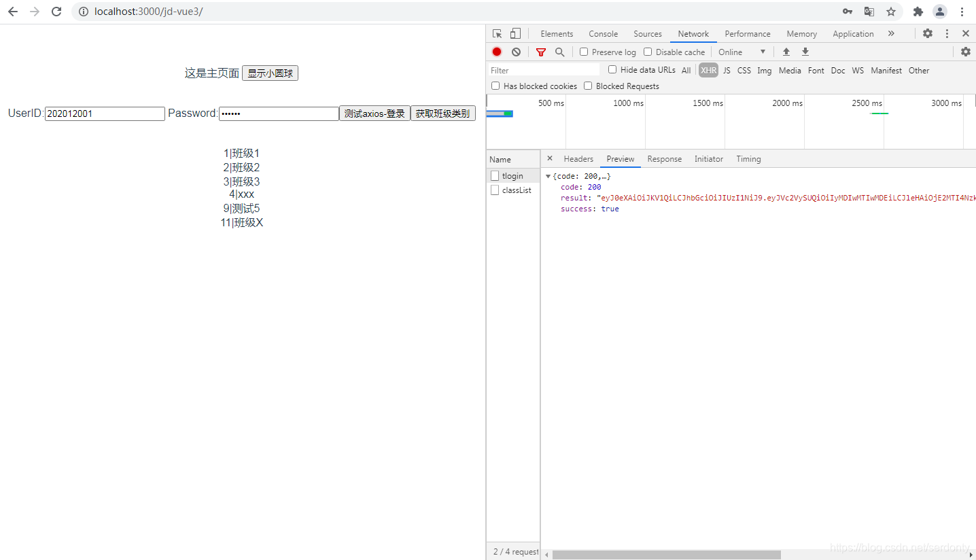Switch to the Sources tab

[x=647, y=33]
